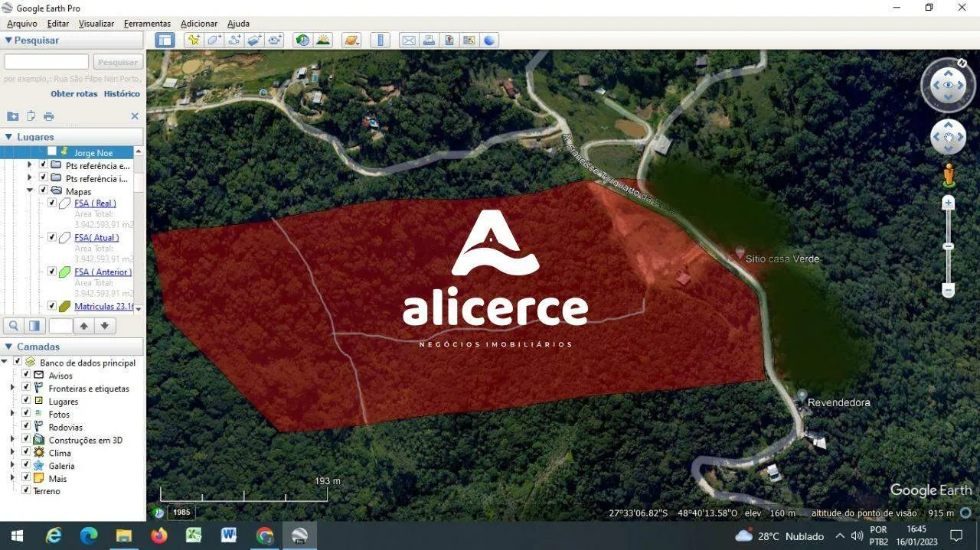Open the Arquivo menu
This screenshot has width=980, height=550.
21,24
